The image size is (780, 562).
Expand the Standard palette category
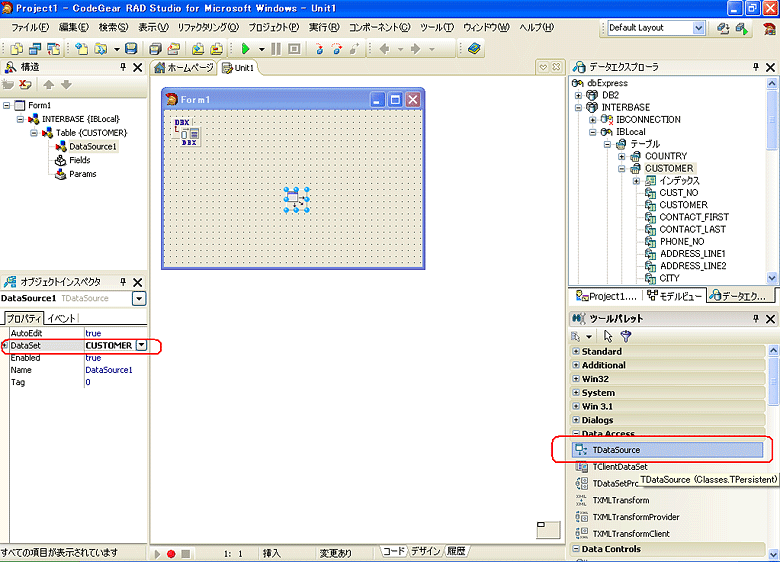(x=576, y=351)
